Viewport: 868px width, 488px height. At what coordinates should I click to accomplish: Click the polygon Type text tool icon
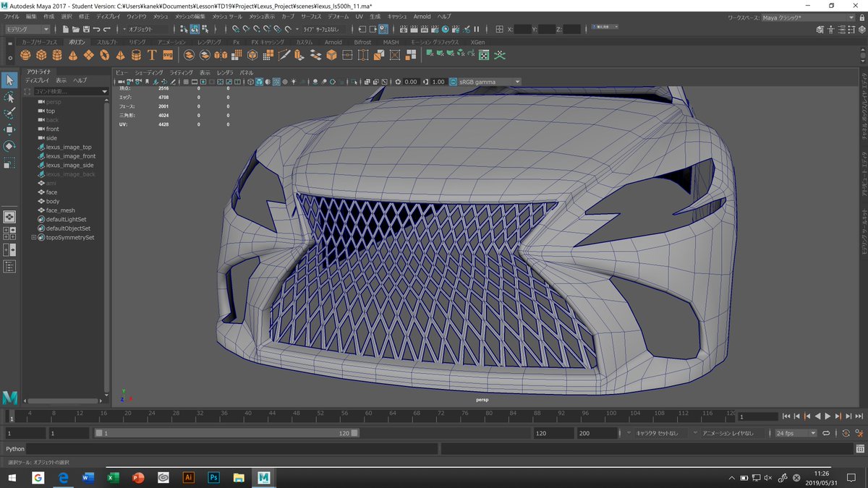(x=152, y=55)
